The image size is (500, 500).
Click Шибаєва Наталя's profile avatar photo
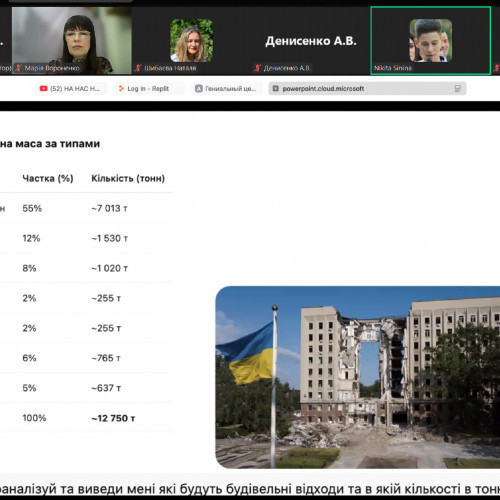(x=191, y=40)
